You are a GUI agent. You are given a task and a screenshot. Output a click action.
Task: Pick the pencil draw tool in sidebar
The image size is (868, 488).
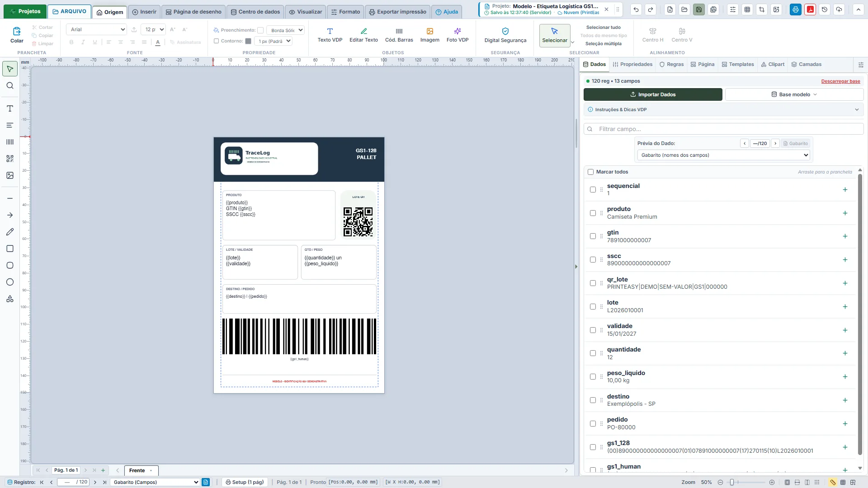click(10, 232)
